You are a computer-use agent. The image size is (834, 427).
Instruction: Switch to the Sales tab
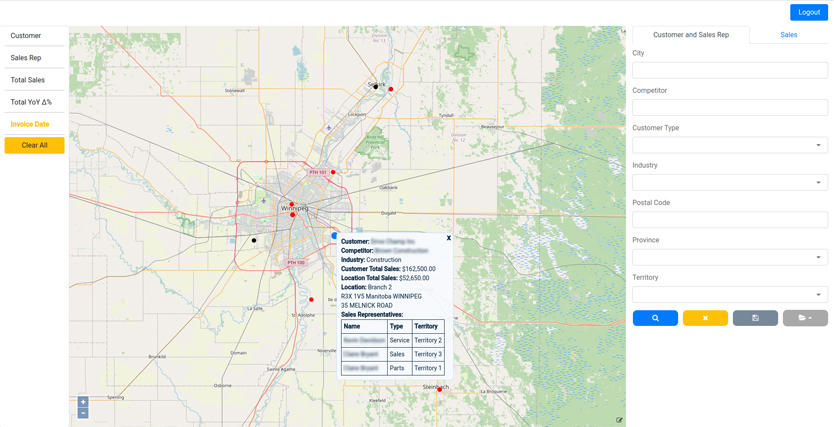(x=788, y=35)
